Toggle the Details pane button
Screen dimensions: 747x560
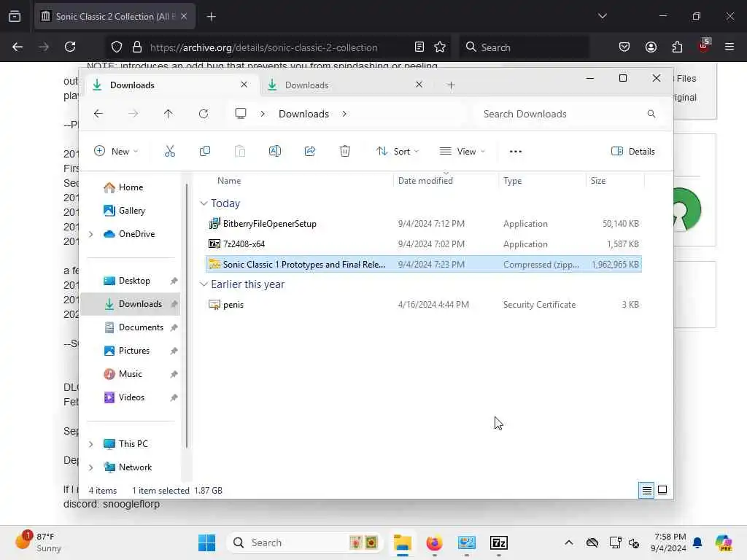click(632, 152)
